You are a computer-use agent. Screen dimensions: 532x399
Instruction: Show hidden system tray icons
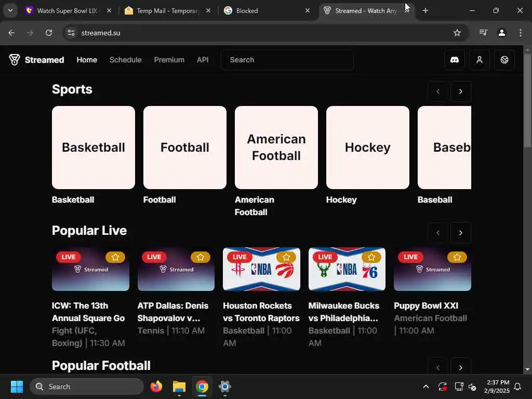tap(426, 387)
